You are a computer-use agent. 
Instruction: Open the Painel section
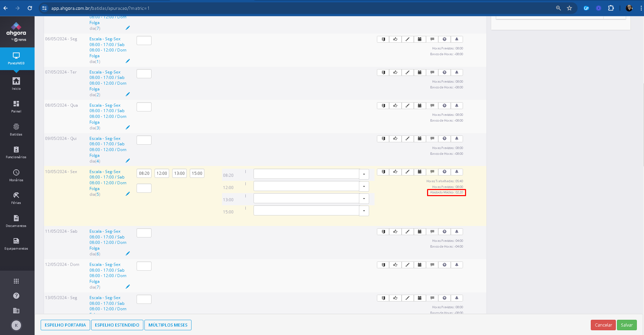[x=16, y=106]
